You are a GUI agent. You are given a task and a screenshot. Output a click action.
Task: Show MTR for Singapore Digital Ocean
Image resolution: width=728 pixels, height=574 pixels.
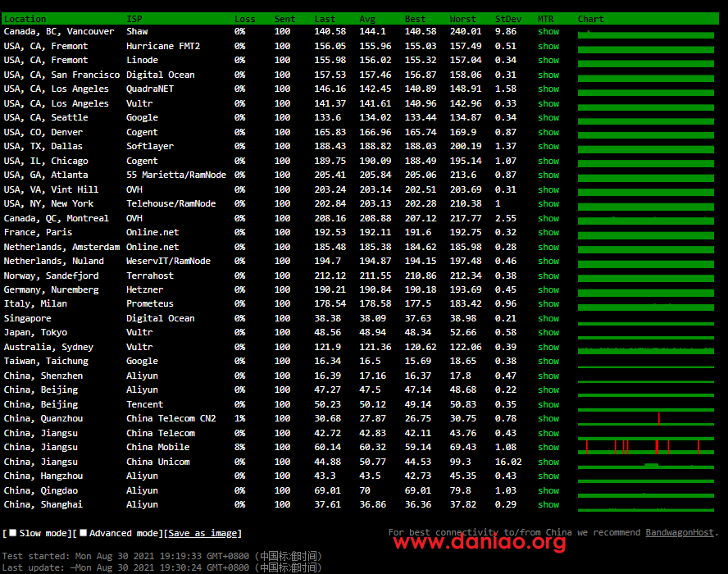548,319
